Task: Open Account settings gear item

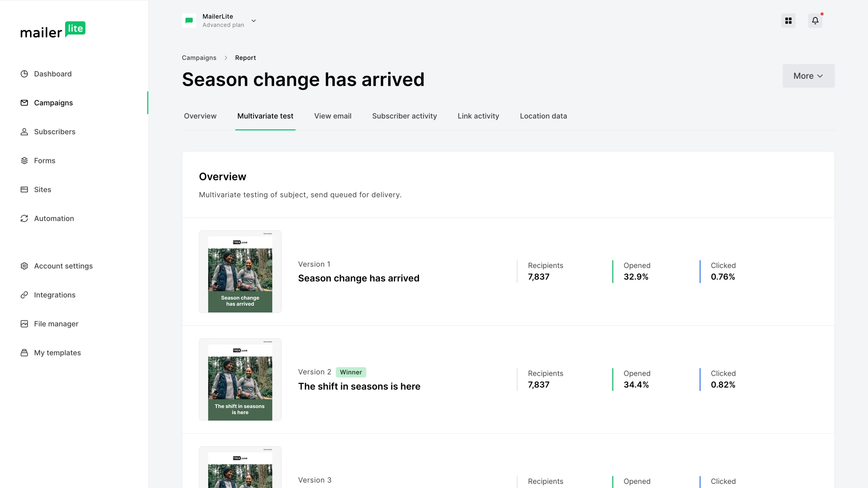Action: point(63,266)
